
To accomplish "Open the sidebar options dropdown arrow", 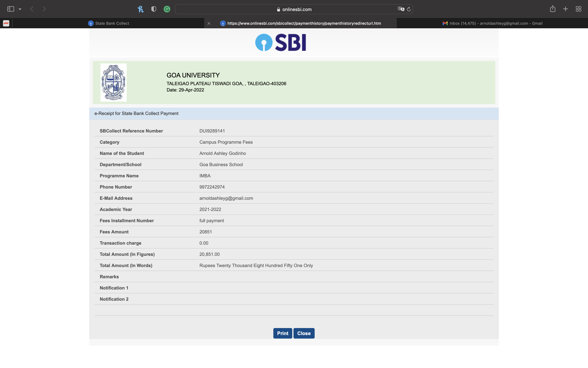I will point(20,9).
